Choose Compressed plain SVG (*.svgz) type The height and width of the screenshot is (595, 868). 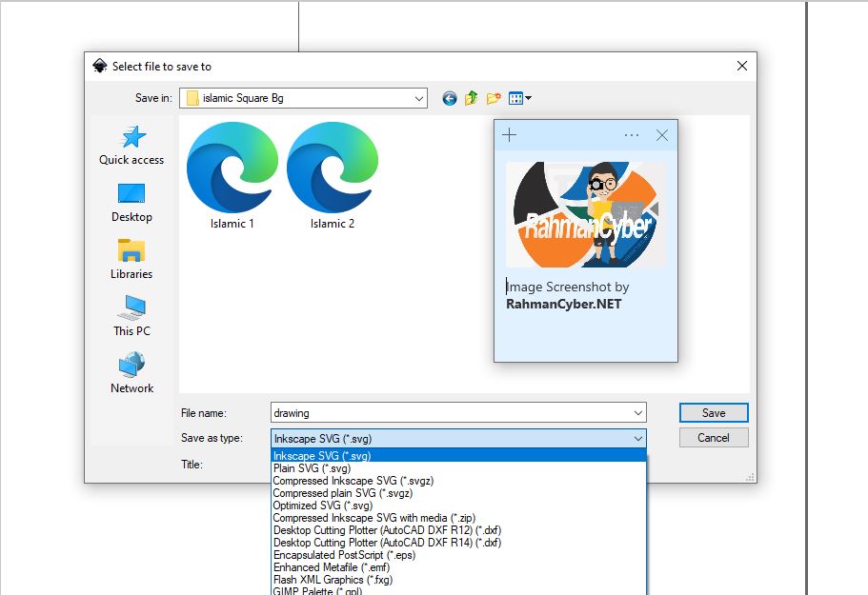[x=459, y=493]
